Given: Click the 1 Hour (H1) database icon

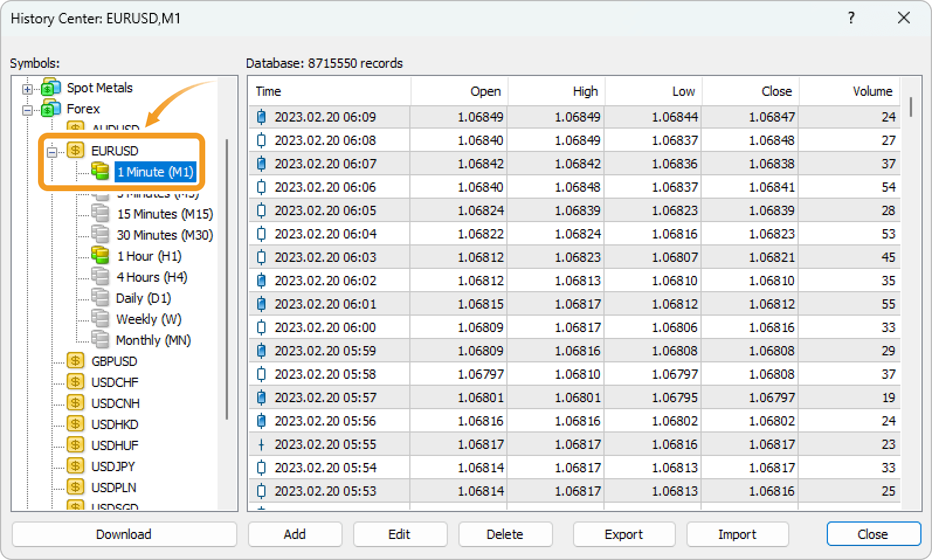Looking at the screenshot, I should (x=100, y=255).
